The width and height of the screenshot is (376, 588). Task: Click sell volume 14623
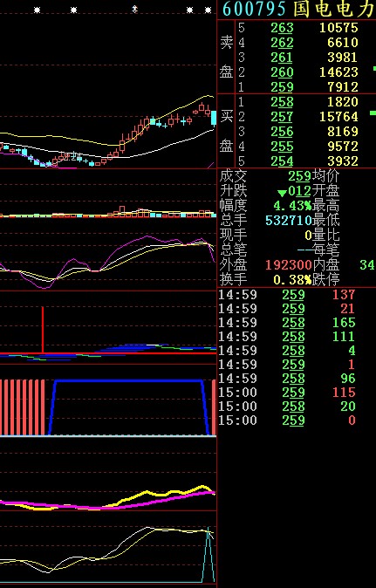coord(338,72)
